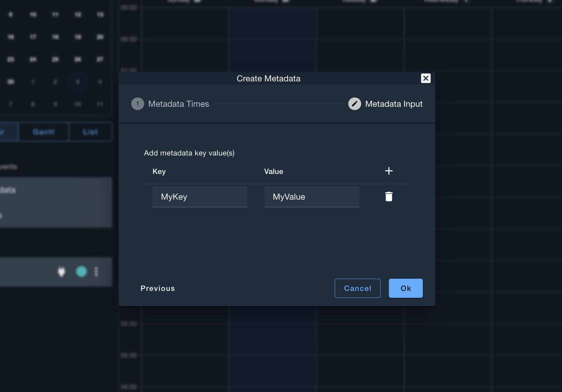Jump to the Metadata Times step label

(x=178, y=104)
